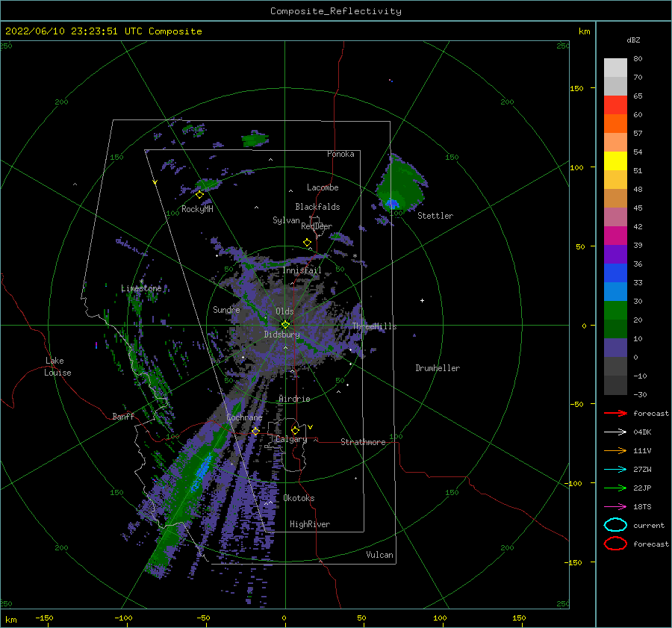The height and width of the screenshot is (628, 672).
Task: Click the Ponoka city label
Action: (340, 154)
